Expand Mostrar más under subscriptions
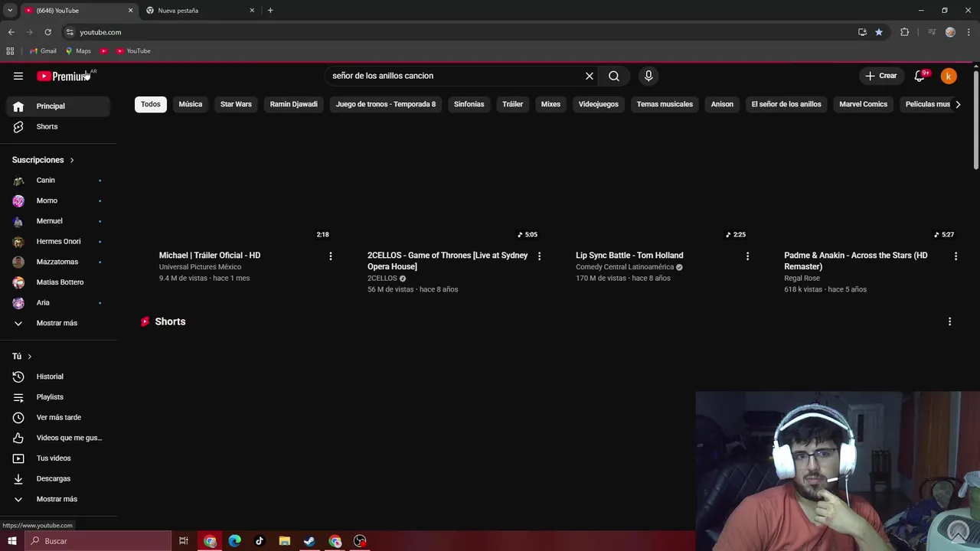This screenshot has height=551, width=980. (58, 323)
